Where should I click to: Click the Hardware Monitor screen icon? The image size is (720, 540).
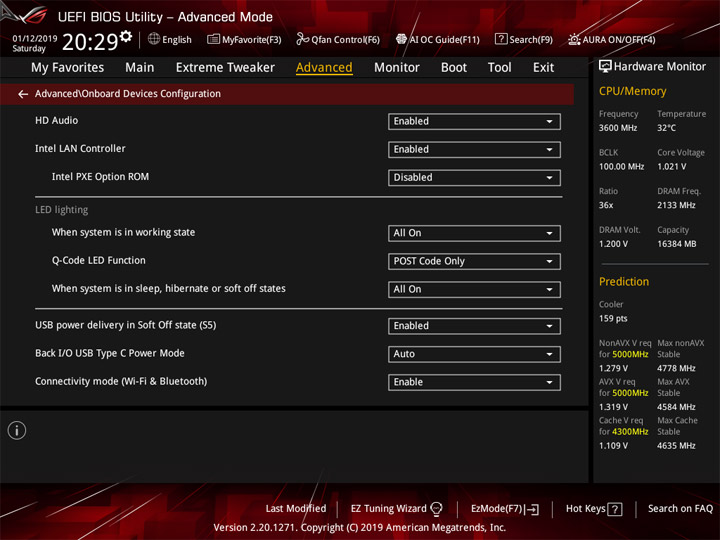tap(605, 67)
